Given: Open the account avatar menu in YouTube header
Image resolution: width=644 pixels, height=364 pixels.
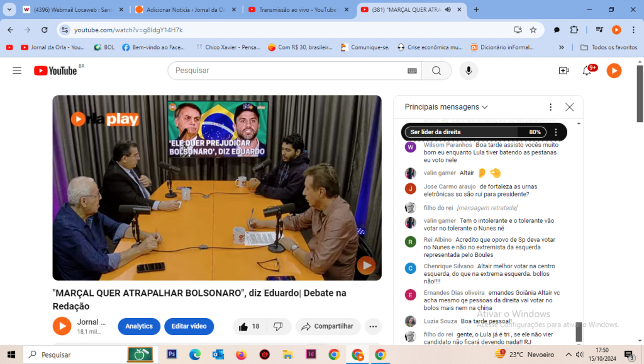Looking at the screenshot, I should [x=614, y=71].
